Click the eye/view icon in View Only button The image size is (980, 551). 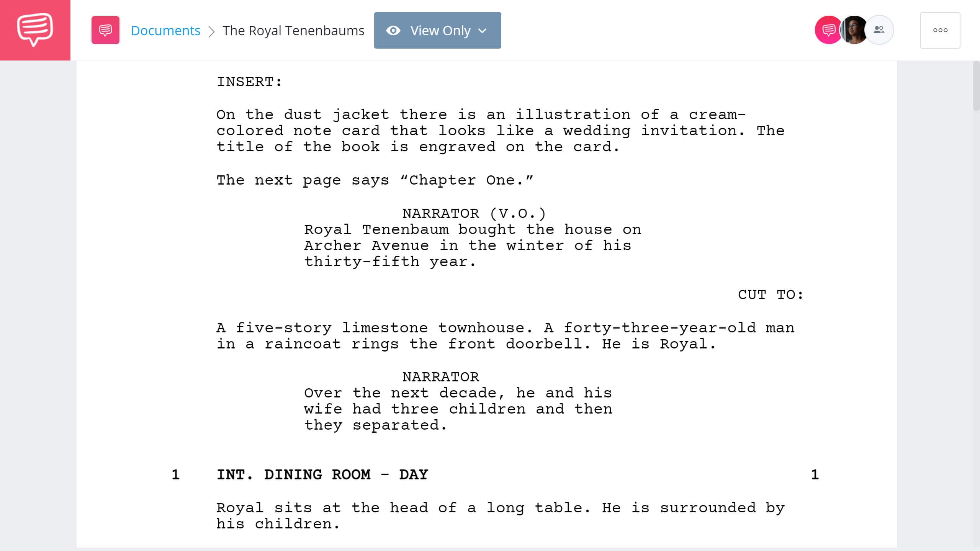(x=393, y=30)
